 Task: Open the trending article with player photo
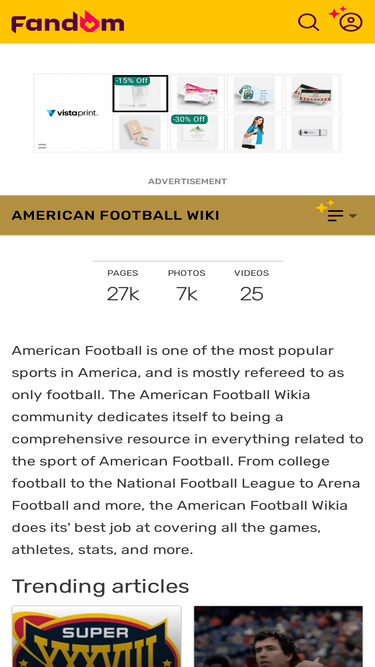tap(278, 636)
